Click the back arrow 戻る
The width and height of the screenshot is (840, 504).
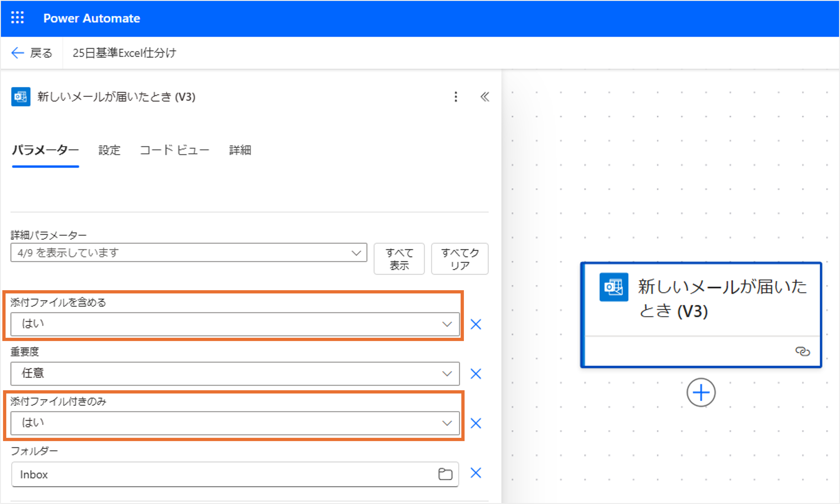pos(31,53)
